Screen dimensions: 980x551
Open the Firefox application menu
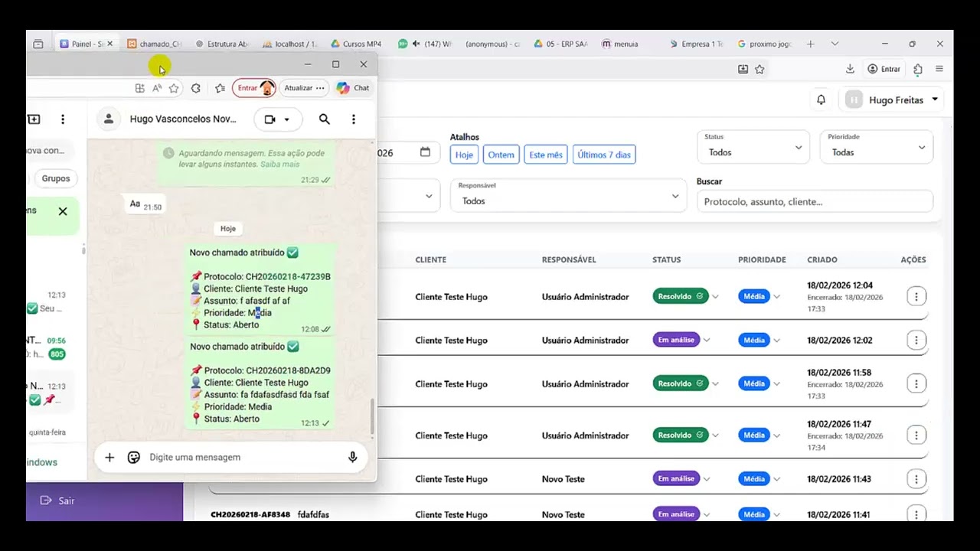[939, 69]
